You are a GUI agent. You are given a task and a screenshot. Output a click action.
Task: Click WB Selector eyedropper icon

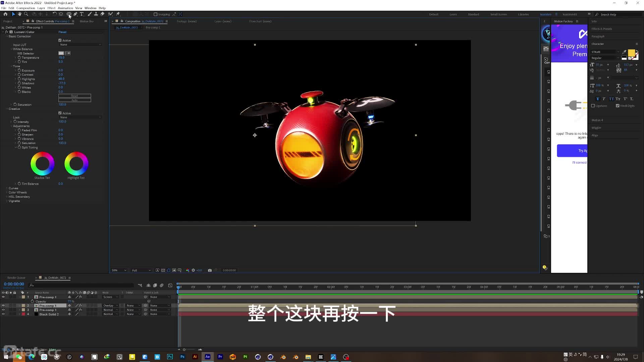click(x=68, y=53)
